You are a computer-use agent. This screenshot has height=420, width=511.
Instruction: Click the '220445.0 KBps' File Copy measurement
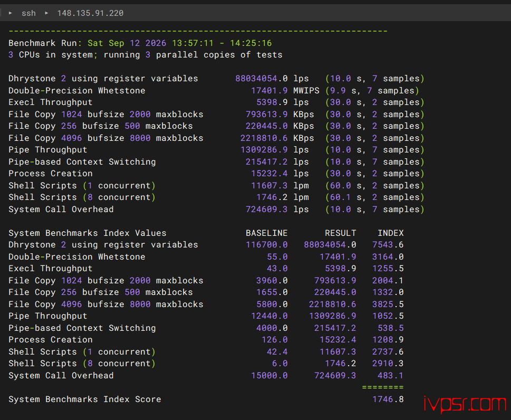click(279, 126)
